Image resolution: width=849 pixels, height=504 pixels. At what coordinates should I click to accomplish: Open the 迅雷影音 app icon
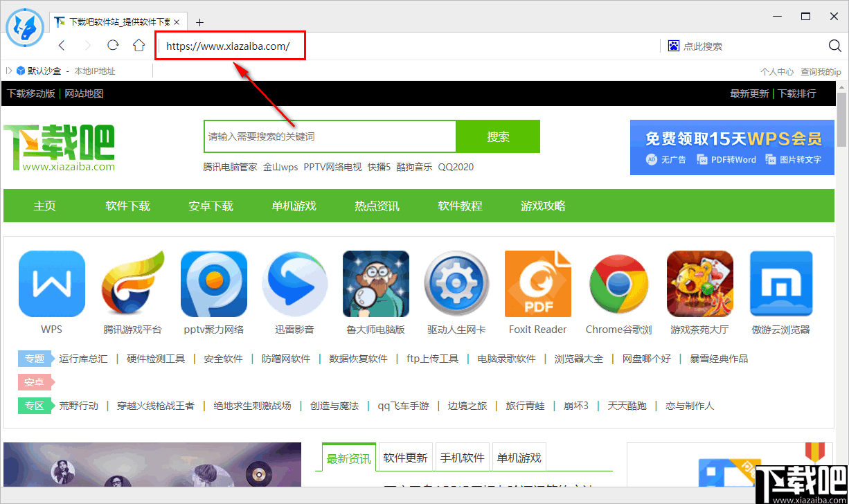pos(294,283)
